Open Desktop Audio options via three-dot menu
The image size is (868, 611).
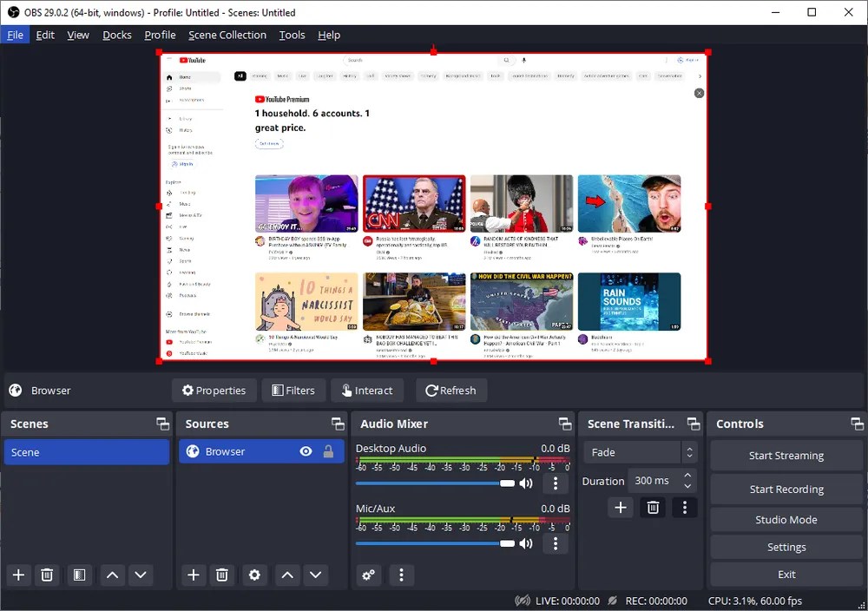pyautogui.click(x=555, y=483)
